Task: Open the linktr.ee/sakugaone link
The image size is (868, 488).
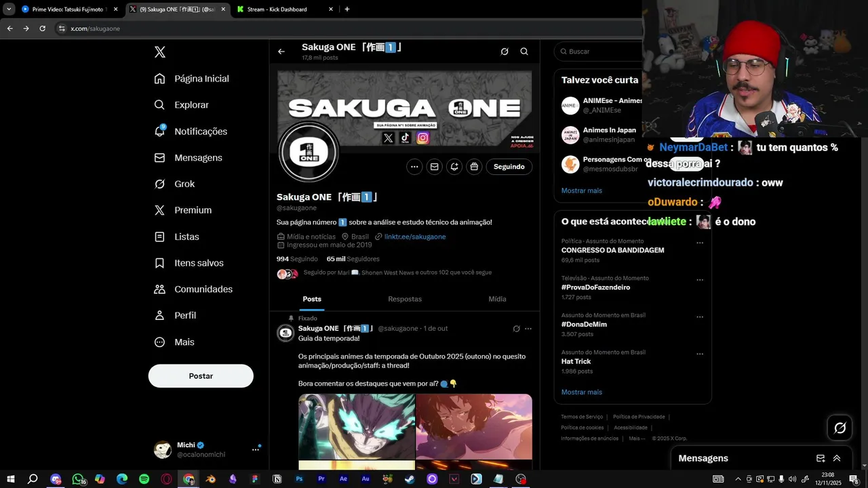Action: 415,237
